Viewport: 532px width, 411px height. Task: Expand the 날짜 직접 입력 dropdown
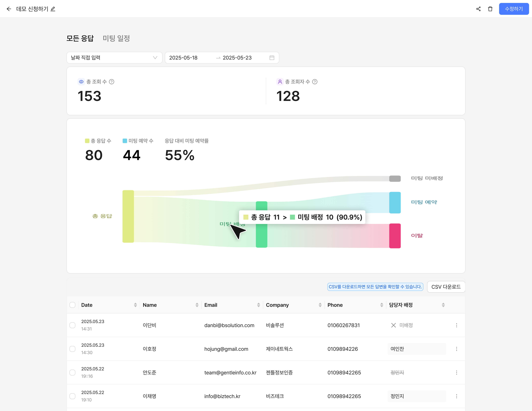pyautogui.click(x=114, y=58)
